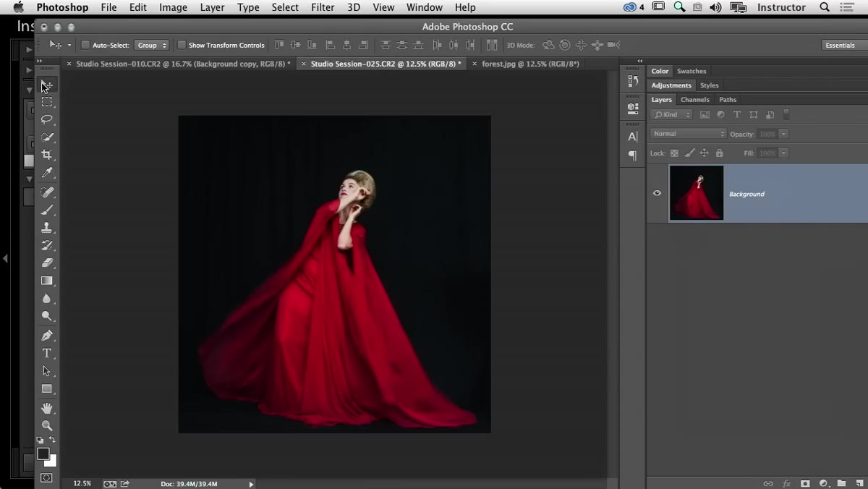This screenshot has width=868, height=489.
Task: Toggle pixel layer filter
Action: [x=705, y=114]
